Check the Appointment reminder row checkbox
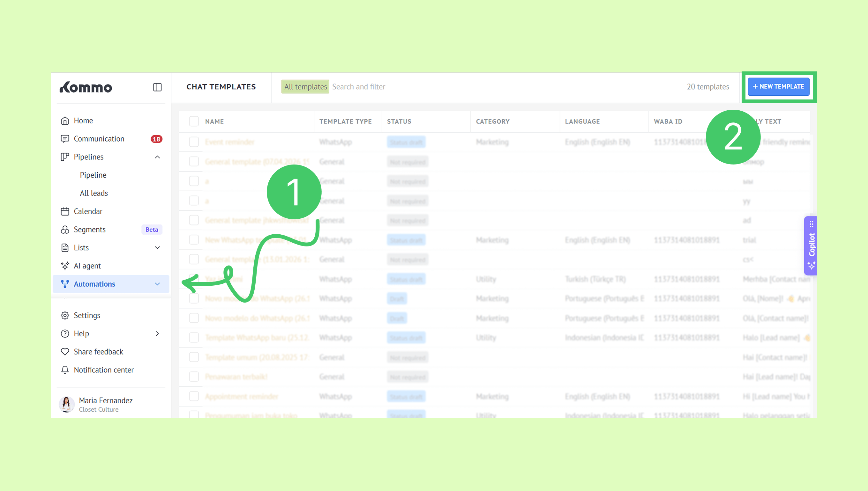Image resolution: width=868 pixels, height=491 pixels. [194, 396]
